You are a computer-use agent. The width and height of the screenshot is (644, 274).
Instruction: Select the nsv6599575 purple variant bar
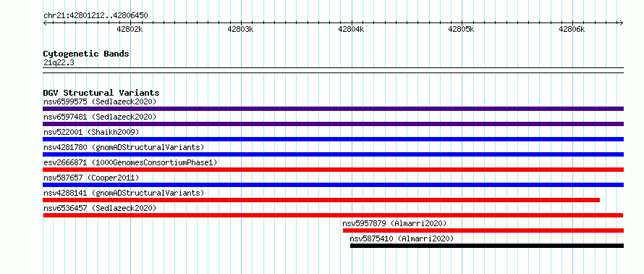tap(333, 109)
